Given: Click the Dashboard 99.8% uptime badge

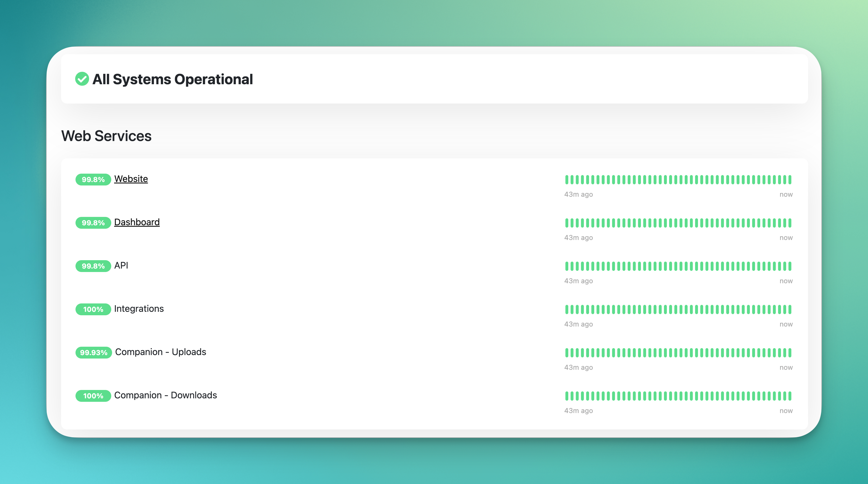Looking at the screenshot, I should 93,223.
